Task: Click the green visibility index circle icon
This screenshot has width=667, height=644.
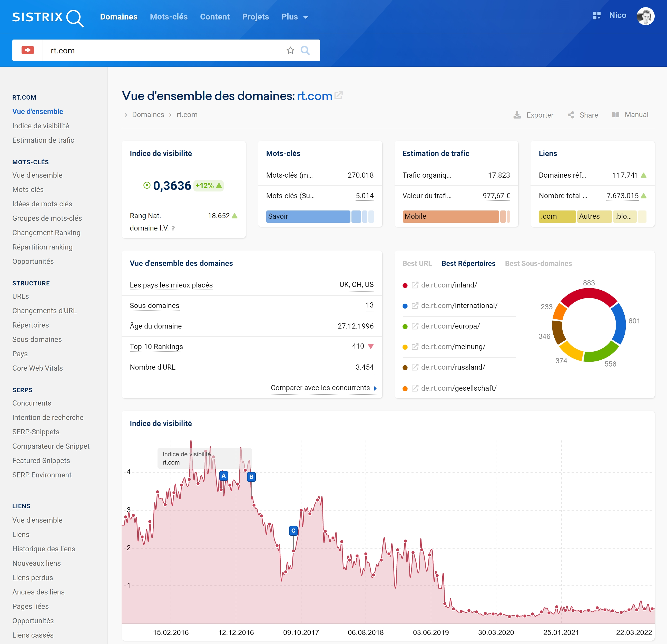Action: pyautogui.click(x=147, y=185)
